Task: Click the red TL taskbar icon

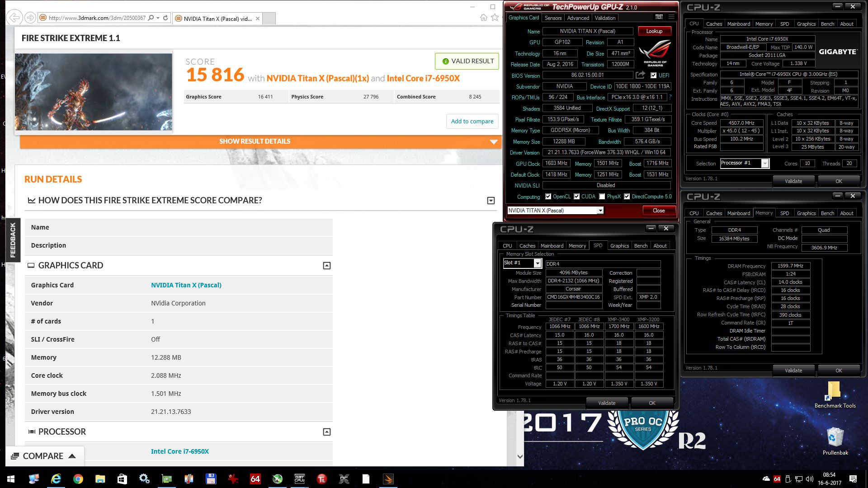Action: coord(322,479)
